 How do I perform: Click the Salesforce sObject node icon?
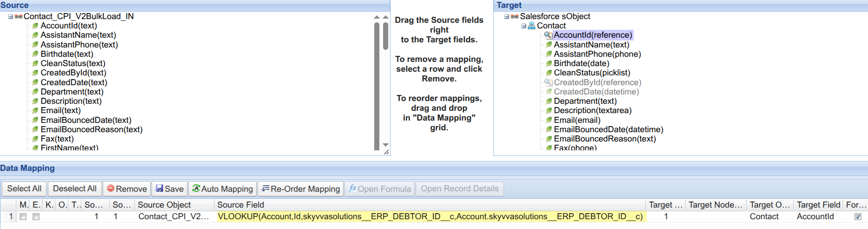pos(515,16)
